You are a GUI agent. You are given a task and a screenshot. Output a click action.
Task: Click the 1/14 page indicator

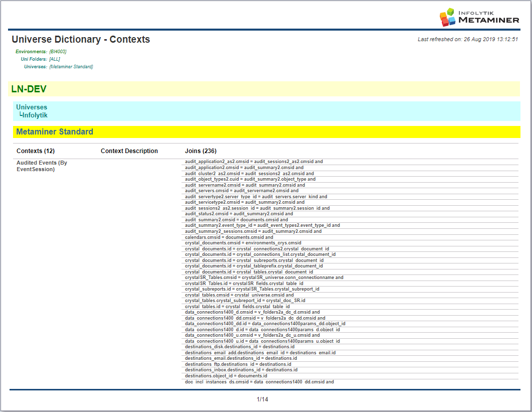[262, 399]
